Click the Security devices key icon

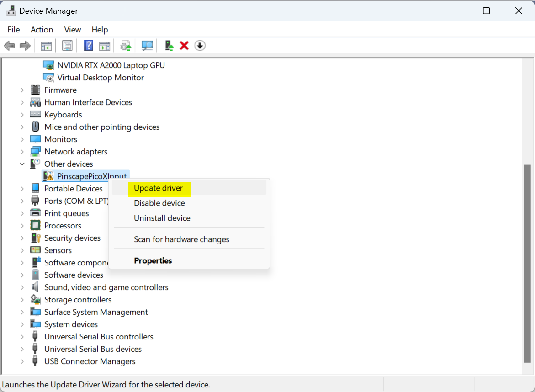point(36,238)
